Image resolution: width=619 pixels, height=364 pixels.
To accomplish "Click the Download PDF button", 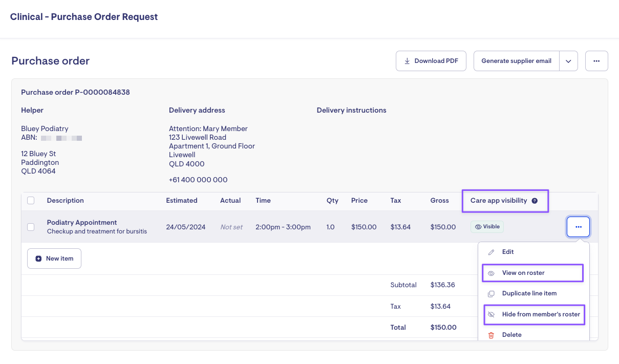I will [431, 61].
